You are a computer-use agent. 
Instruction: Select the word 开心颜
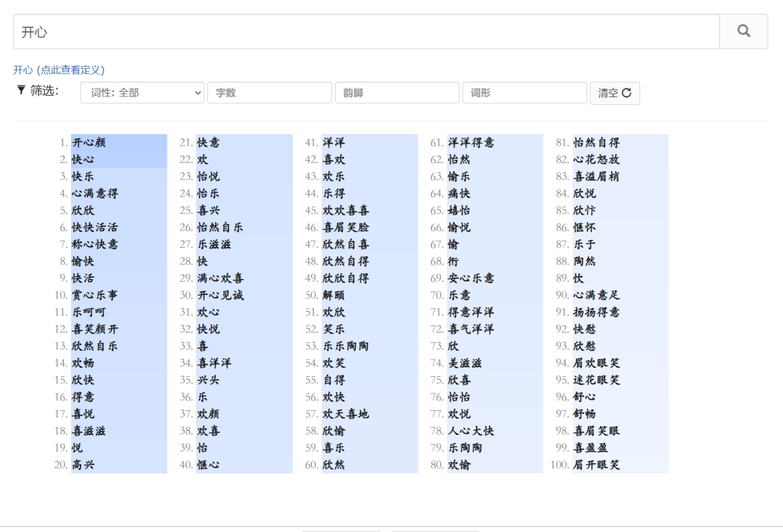click(89, 143)
